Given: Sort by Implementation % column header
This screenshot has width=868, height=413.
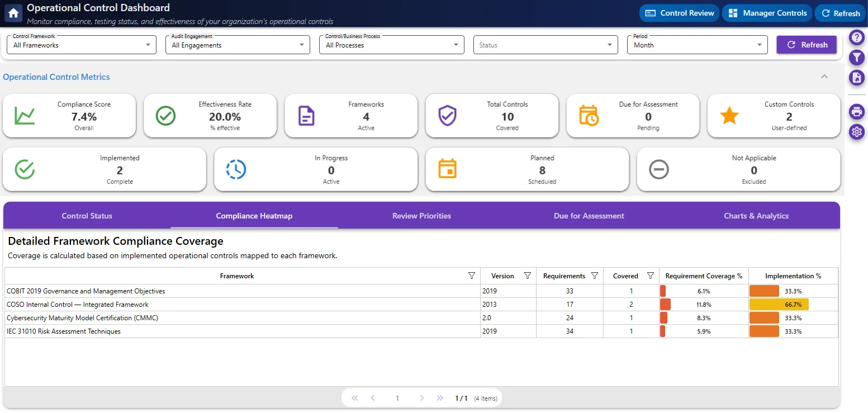Looking at the screenshot, I should pyautogui.click(x=793, y=276).
